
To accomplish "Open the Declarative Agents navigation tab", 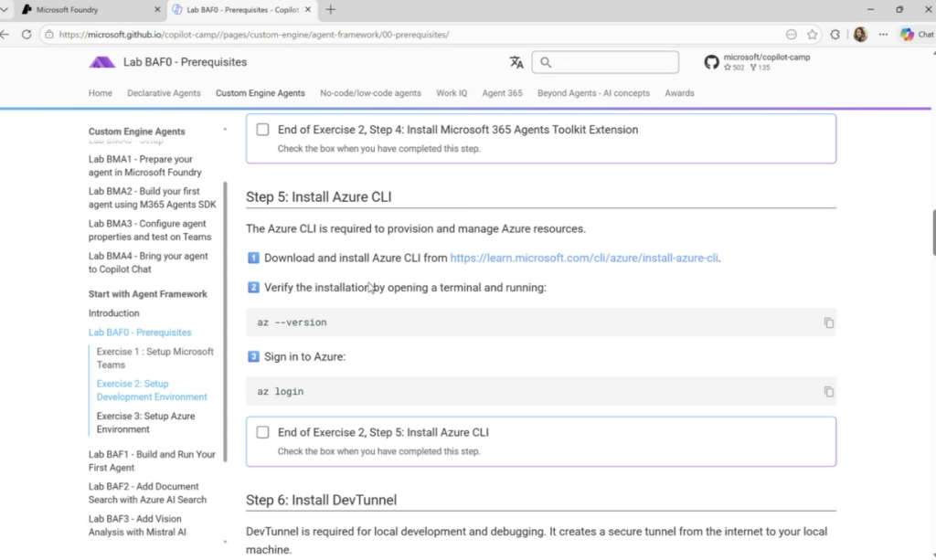I will 164,93.
